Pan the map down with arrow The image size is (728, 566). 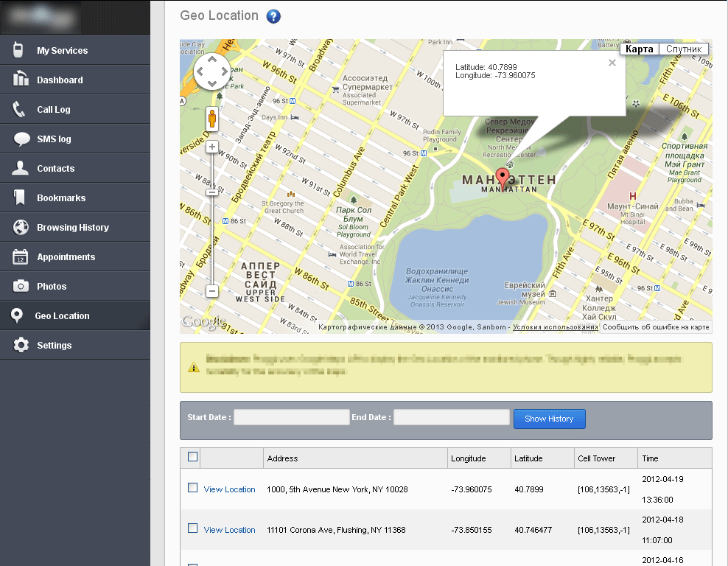point(212,83)
